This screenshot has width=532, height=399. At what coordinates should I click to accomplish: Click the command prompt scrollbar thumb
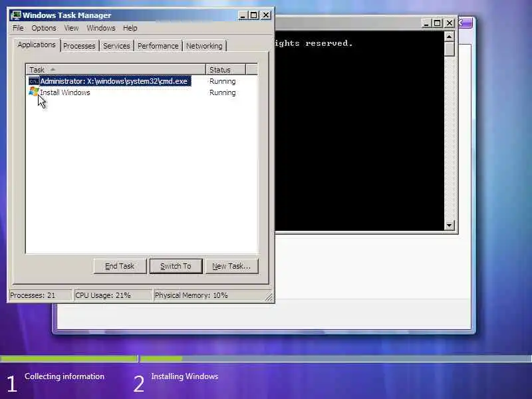pos(450,49)
